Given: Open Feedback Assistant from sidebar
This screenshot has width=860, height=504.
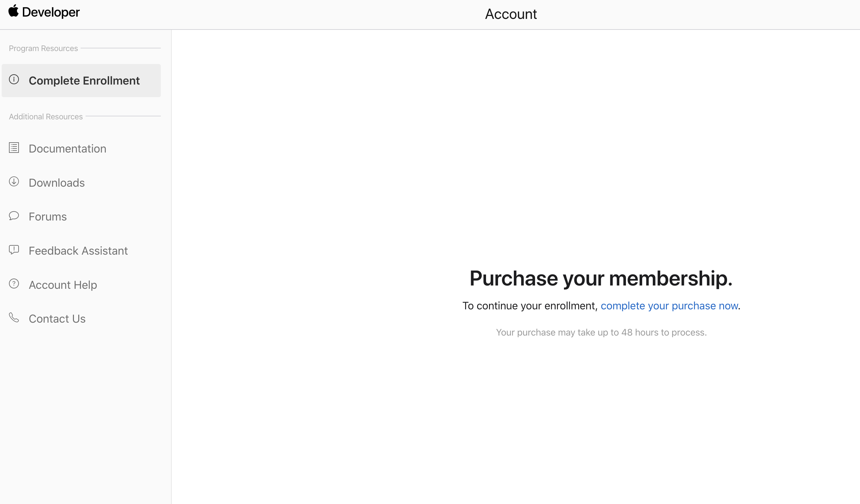Looking at the screenshot, I should point(78,251).
